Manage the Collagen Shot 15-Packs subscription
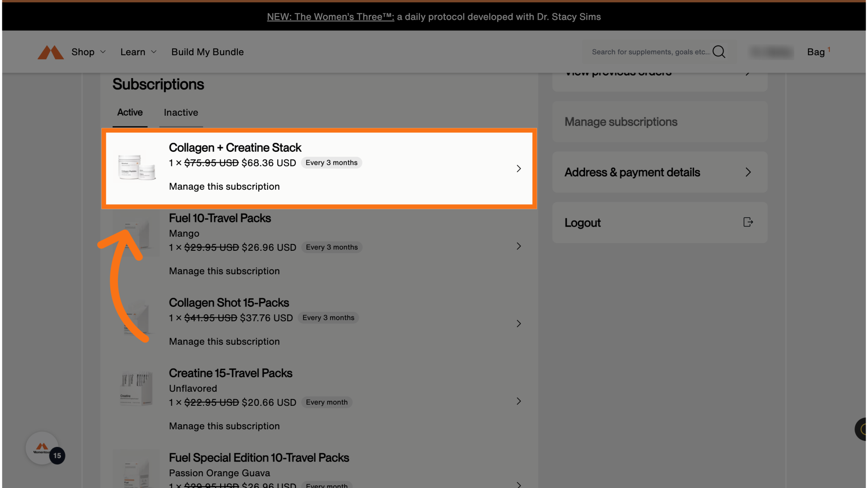 coord(224,342)
